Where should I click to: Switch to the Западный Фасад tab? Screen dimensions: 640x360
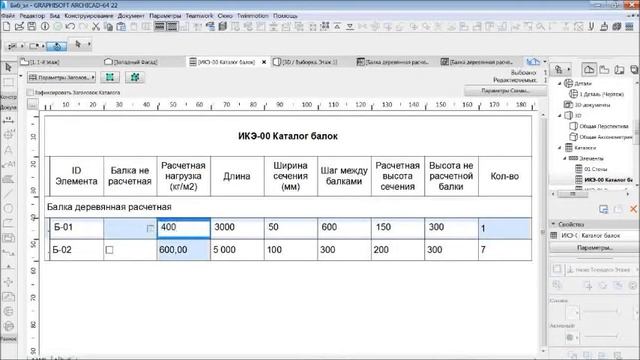[131, 62]
